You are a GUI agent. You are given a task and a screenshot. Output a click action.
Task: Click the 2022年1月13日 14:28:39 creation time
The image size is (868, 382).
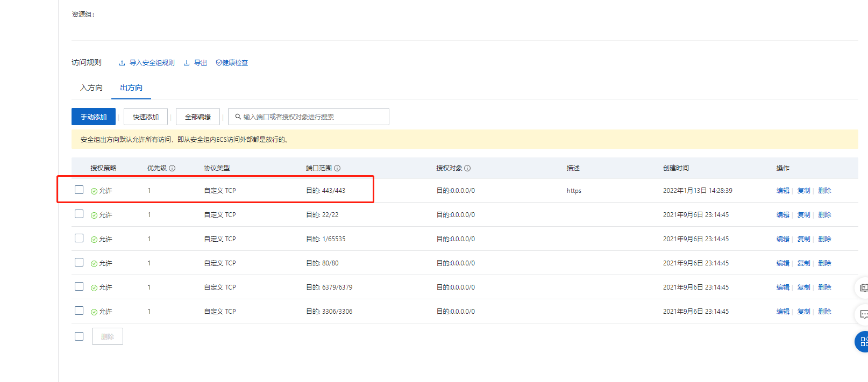point(698,191)
